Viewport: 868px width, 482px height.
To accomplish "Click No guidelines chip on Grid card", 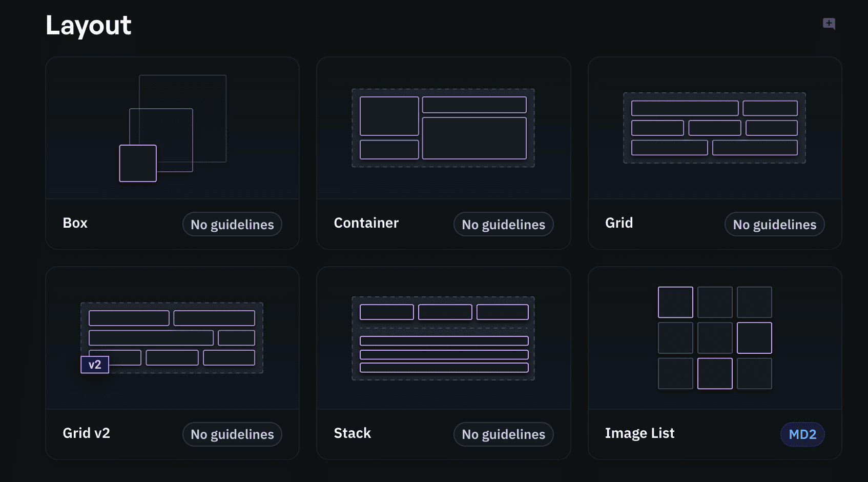I will [775, 224].
